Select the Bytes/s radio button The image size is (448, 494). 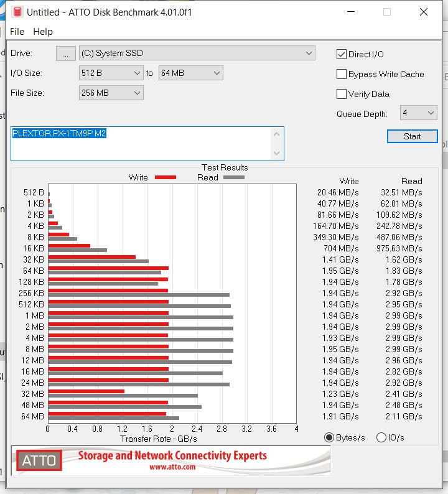pos(329,437)
